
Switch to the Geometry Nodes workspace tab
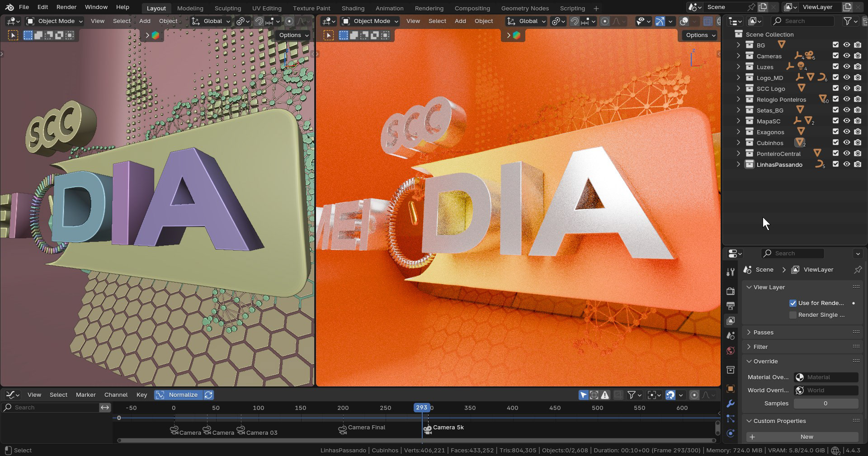coord(525,8)
